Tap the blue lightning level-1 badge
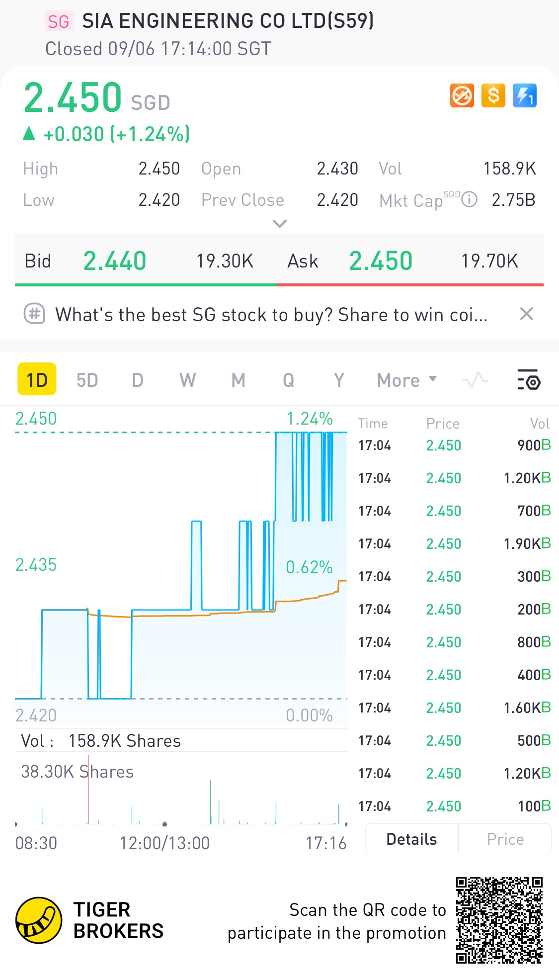The image size is (559, 980). point(525,95)
